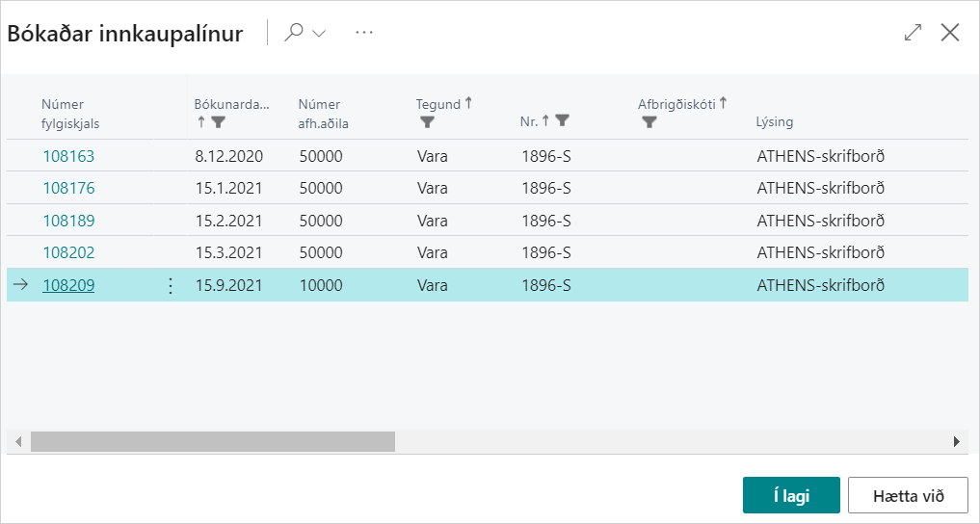
Task: Click the Bókunardagsetning filter funnel icon
Action: pos(219,122)
